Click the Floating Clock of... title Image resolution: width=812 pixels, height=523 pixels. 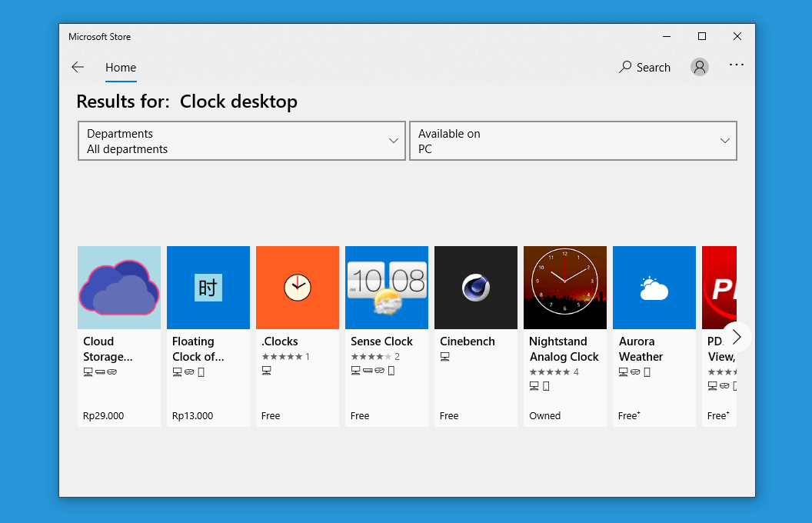(x=198, y=349)
